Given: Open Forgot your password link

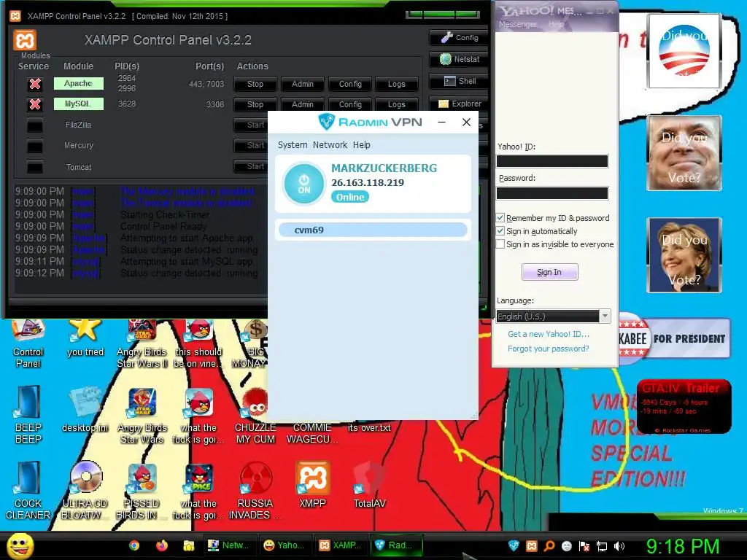Looking at the screenshot, I should click(549, 349).
